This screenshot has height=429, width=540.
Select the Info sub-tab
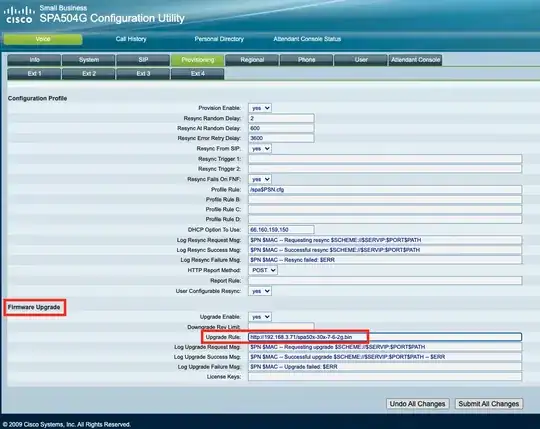point(34,60)
